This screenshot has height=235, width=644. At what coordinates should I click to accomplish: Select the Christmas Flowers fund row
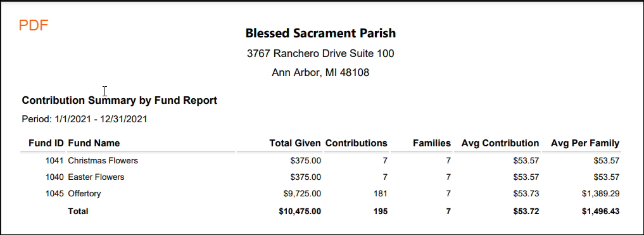coord(320,161)
